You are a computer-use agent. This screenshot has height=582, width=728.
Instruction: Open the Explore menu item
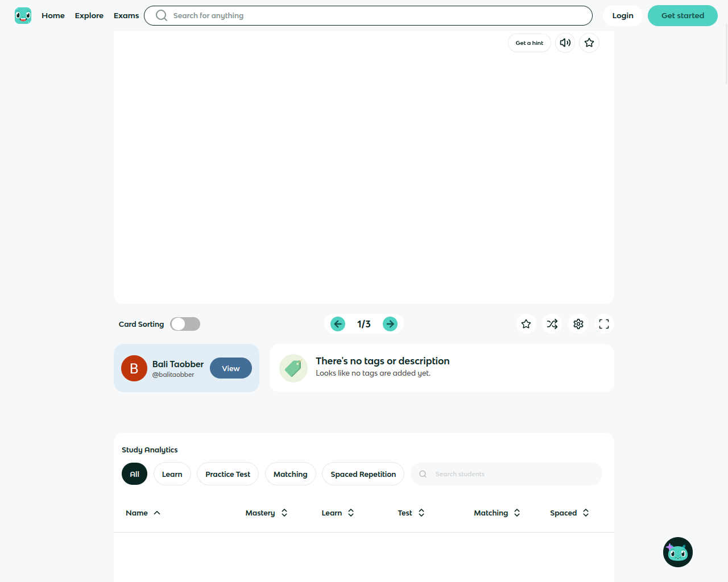coord(89,15)
